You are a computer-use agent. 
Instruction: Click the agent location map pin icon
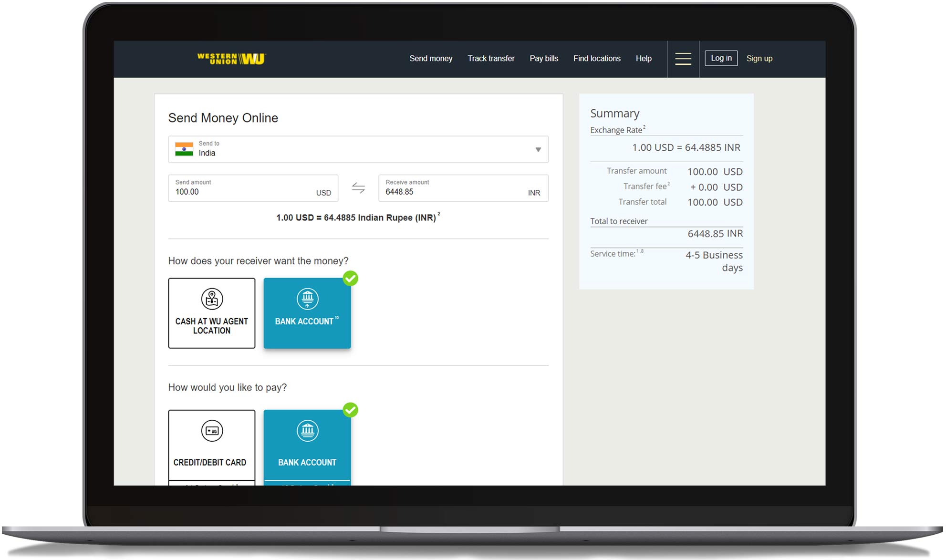[x=212, y=299]
